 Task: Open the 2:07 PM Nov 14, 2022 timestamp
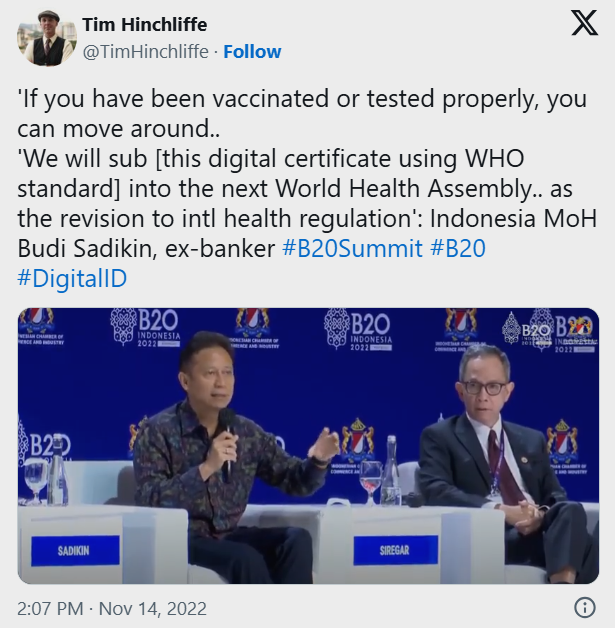112,609
